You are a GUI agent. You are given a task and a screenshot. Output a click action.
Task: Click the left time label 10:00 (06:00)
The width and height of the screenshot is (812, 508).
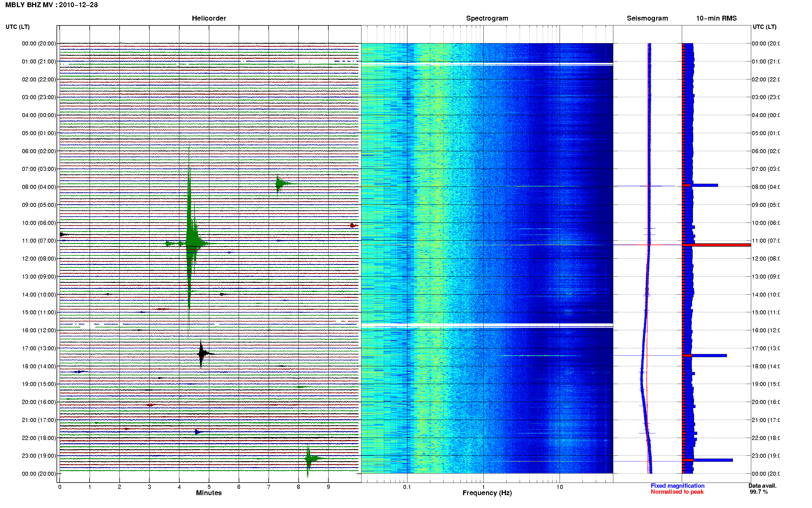pyautogui.click(x=39, y=223)
